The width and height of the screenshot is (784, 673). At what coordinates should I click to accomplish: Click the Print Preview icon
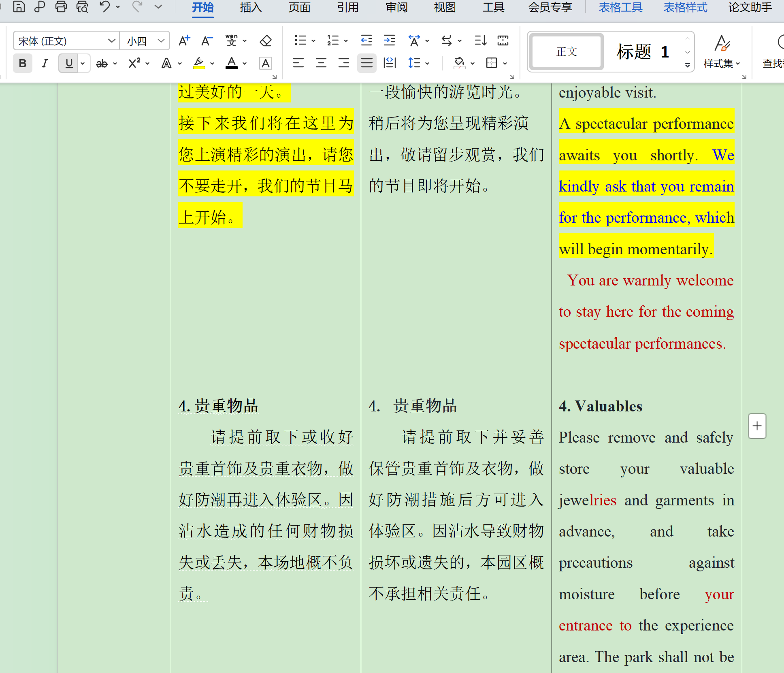click(82, 7)
